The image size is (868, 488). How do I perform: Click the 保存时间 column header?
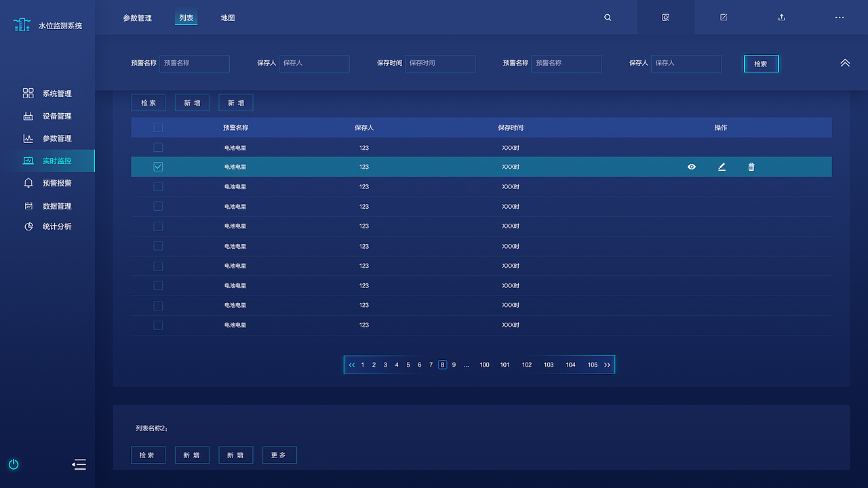point(511,127)
